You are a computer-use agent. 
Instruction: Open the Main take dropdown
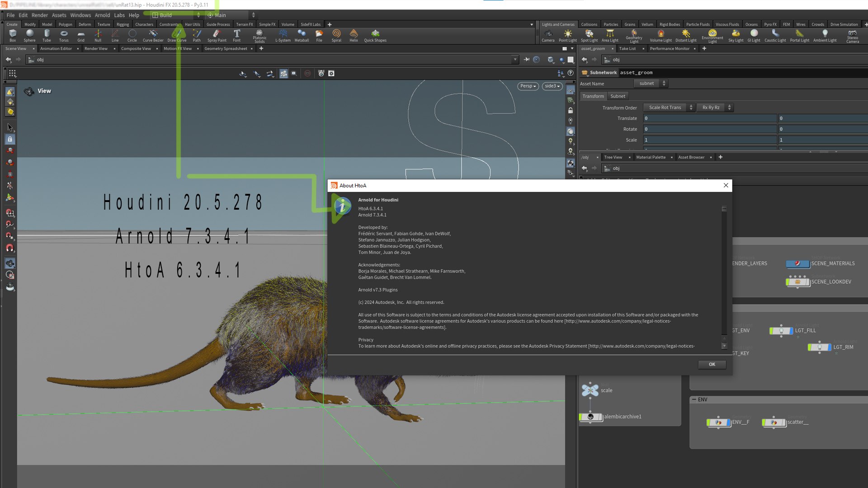pos(231,15)
